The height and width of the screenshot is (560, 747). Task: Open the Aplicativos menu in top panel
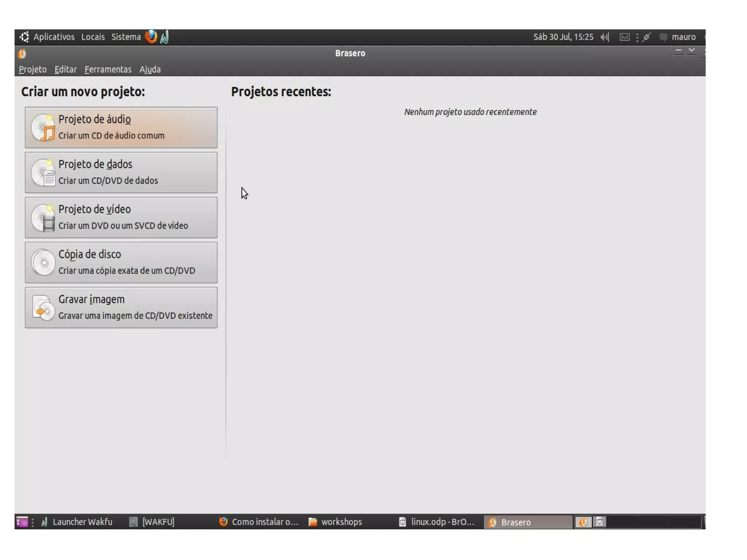click(54, 37)
